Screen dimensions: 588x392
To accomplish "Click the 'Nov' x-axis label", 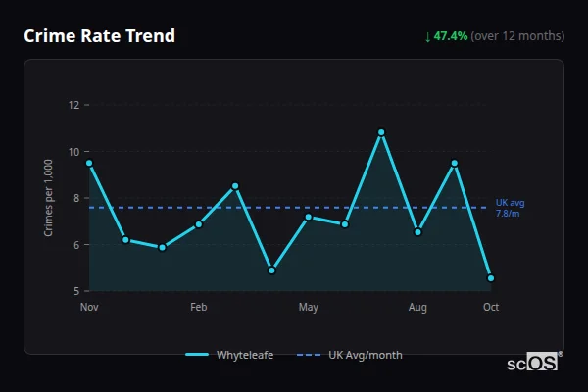I will [89, 307].
